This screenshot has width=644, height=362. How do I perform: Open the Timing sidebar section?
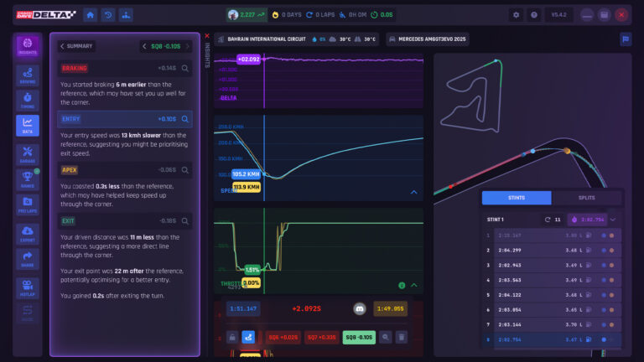27,100
